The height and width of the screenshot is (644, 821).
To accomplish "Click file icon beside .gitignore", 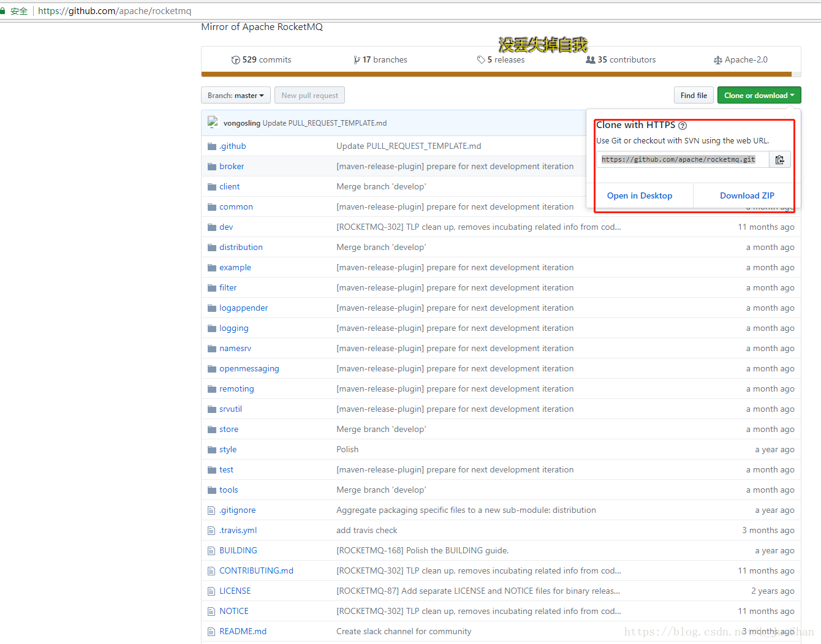I will point(211,510).
